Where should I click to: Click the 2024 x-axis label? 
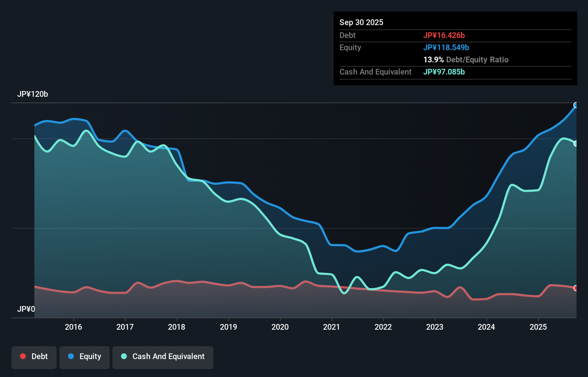486,327
